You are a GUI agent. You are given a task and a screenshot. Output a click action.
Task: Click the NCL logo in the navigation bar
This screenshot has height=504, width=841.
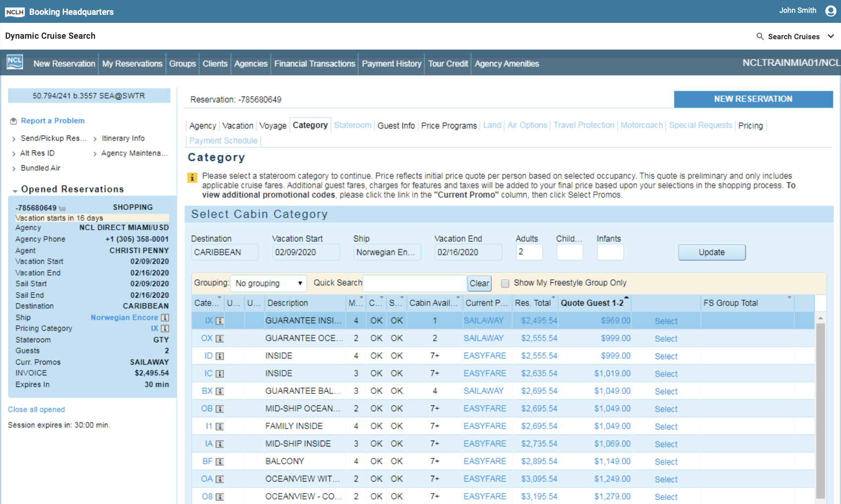14,63
